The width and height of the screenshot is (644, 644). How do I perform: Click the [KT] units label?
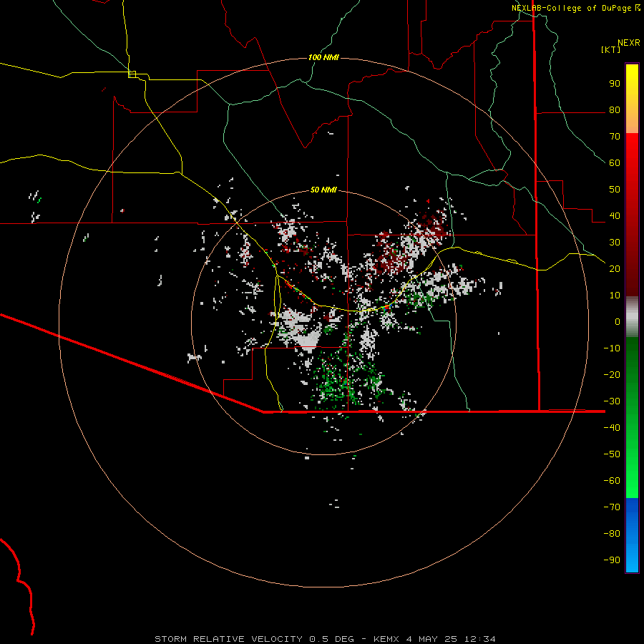tap(610, 49)
